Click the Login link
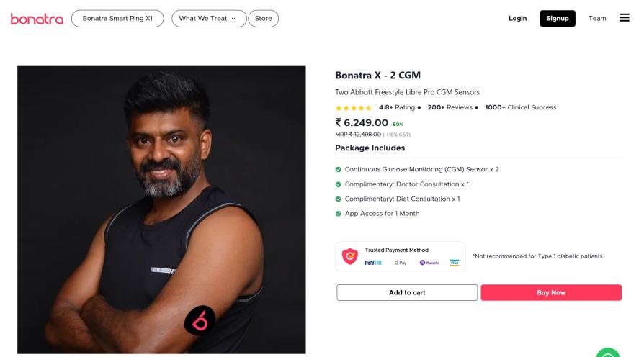 [x=517, y=19]
